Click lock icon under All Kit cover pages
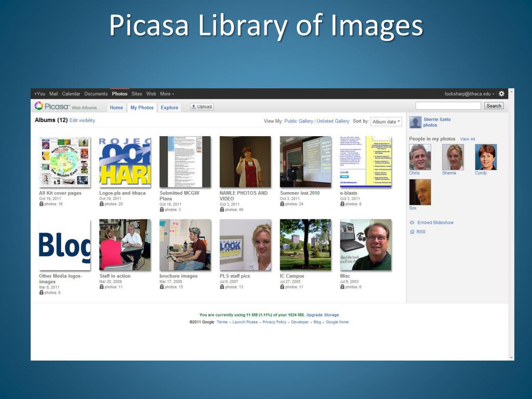Screen dimensions: 532x399 (42, 204)
